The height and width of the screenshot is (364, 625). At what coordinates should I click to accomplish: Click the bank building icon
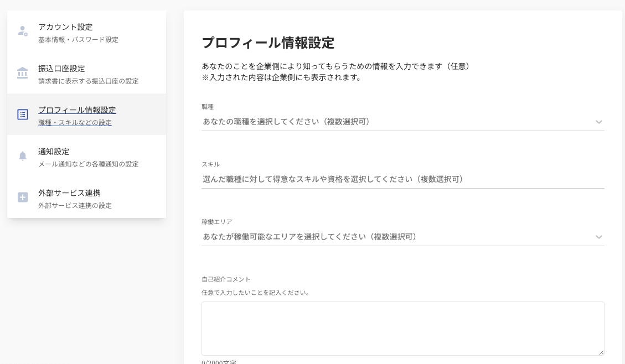[23, 73]
